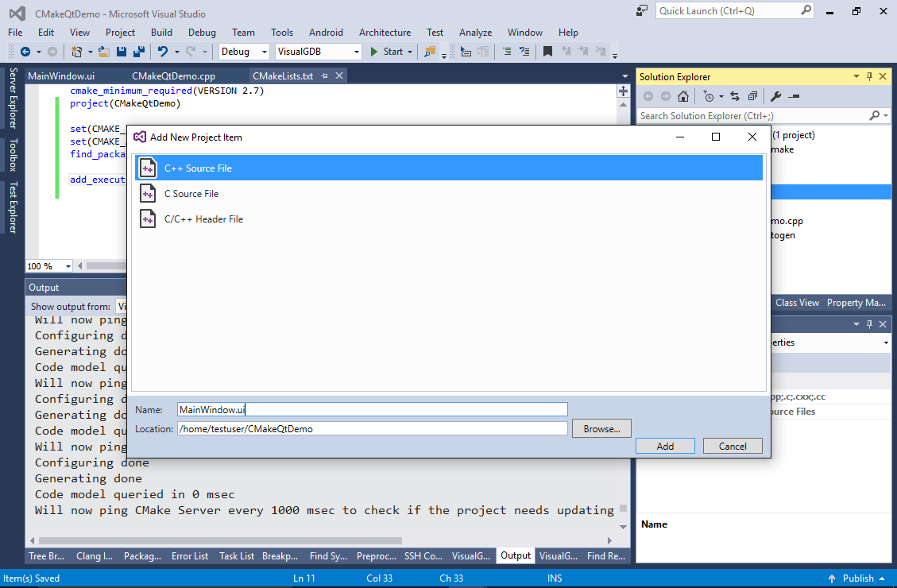Click the feedback icon next to Quick Launch
Image resolution: width=897 pixels, height=588 pixels.
point(642,11)
